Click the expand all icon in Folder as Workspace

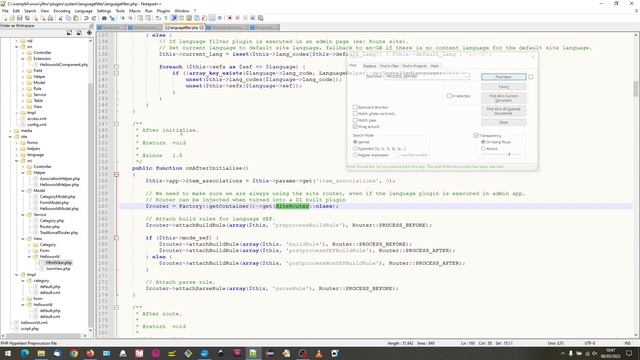coord(69,33)
